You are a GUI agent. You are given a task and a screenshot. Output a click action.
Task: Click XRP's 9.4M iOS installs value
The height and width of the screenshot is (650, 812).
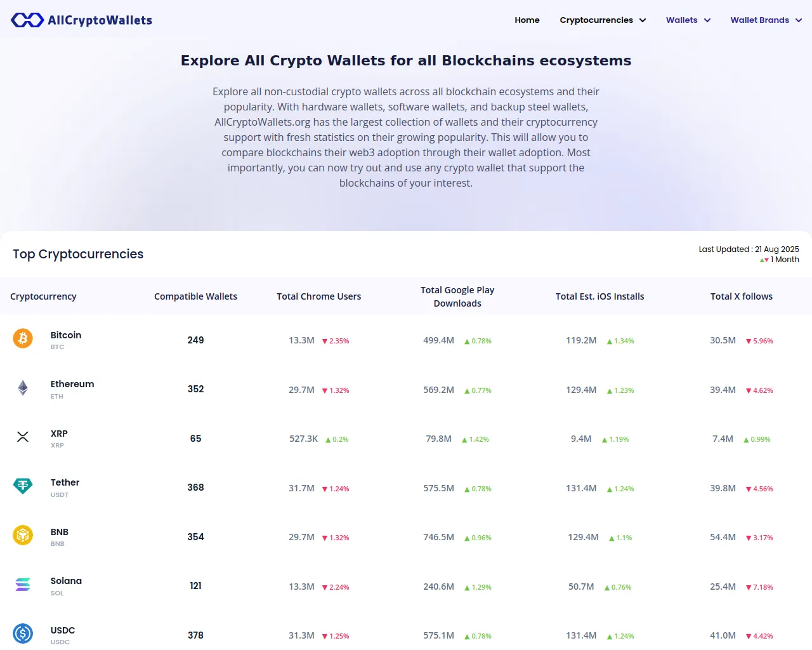(581, 439)
